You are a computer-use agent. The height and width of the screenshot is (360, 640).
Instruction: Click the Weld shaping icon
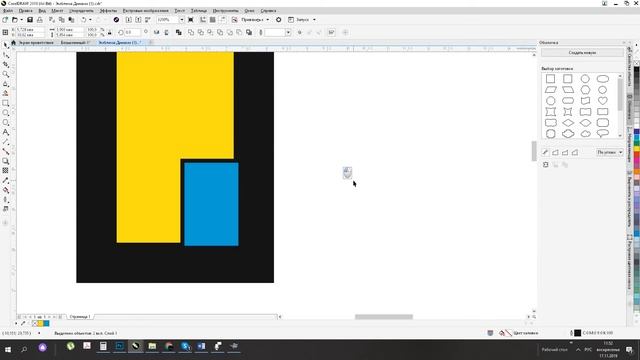coord(191,32)
